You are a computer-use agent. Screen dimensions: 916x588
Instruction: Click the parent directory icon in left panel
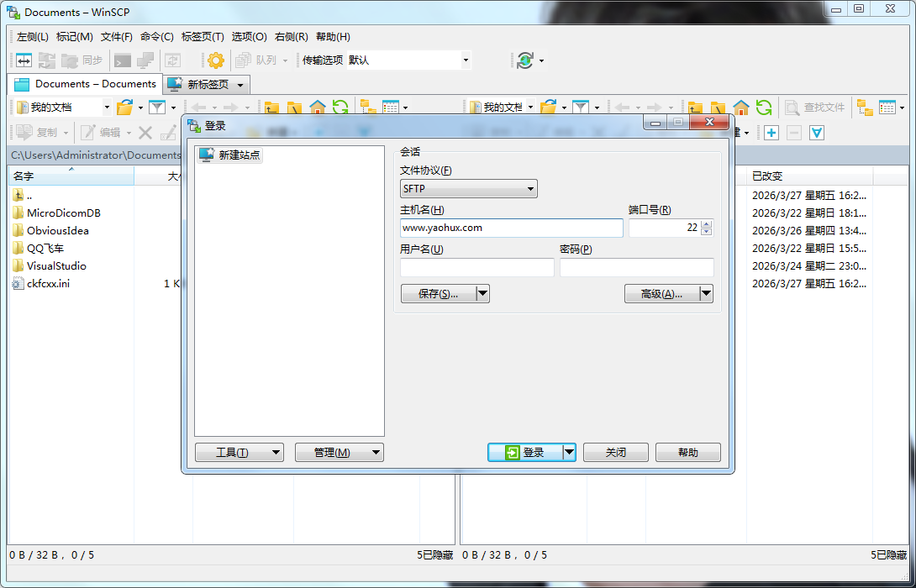pyautogui.click(x=272, y=108)
